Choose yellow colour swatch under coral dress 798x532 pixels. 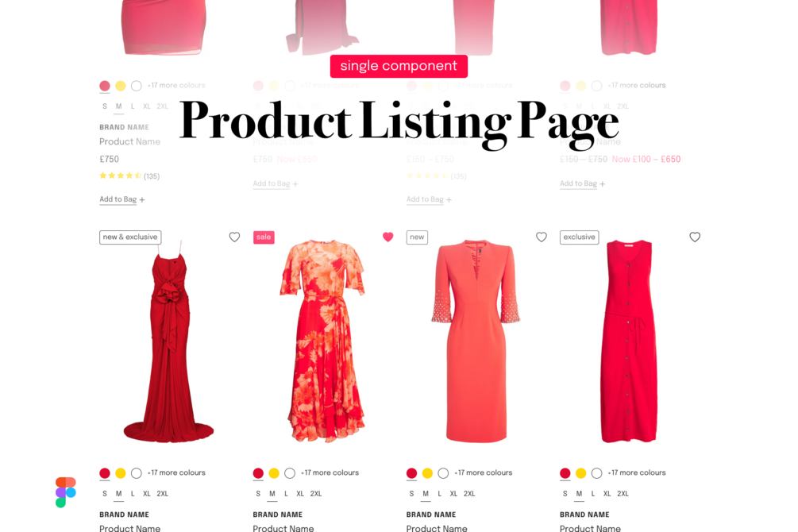point(427,473)
